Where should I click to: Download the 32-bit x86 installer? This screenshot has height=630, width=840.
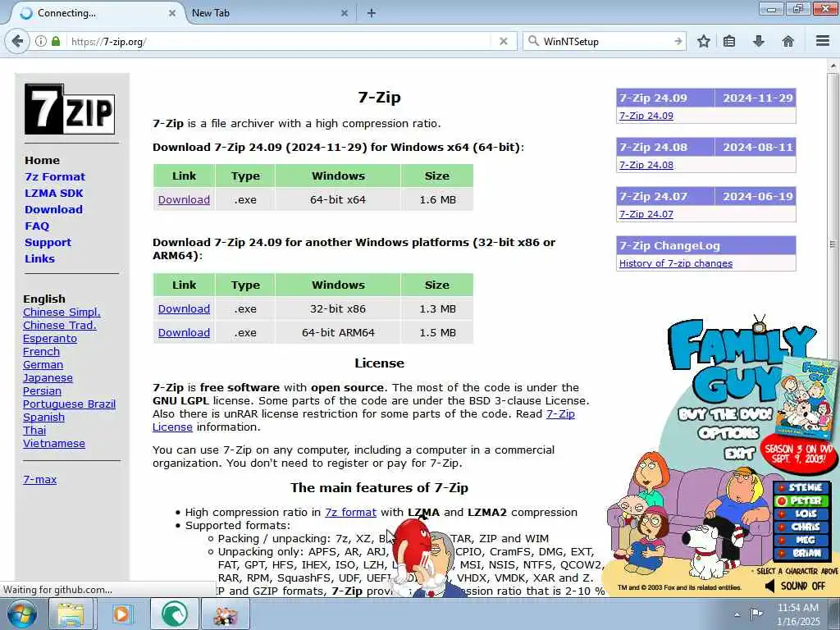click(184, 309)
